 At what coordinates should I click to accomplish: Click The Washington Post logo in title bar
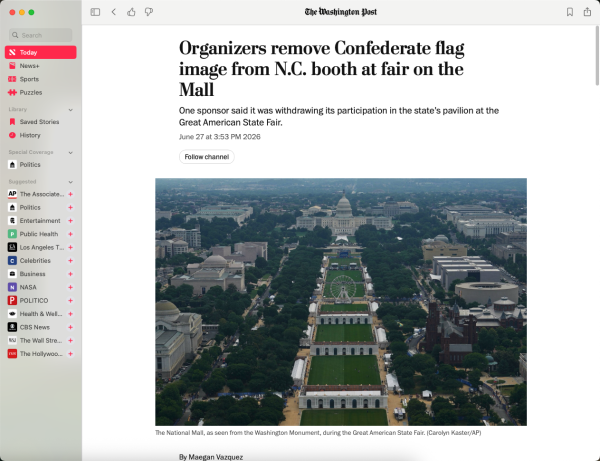(x=341, y=12)
